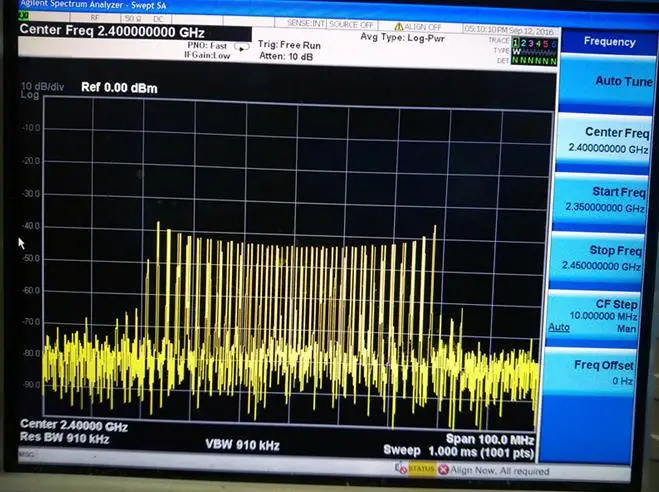Click the Ref 0.00 dBm label
This screenshot has width=659, height=492.
119,88
